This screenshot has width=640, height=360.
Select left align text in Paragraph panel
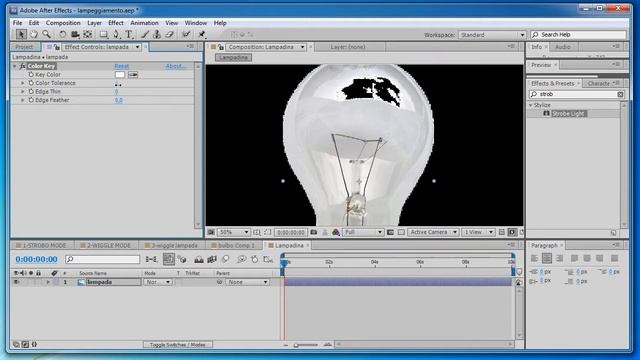click(x=534, y=258)
